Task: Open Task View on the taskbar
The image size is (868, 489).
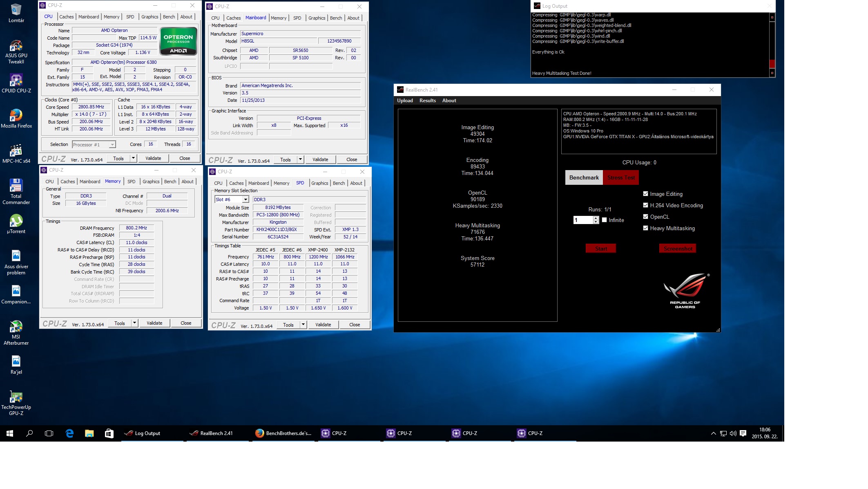Action: [x=49, y=433]
